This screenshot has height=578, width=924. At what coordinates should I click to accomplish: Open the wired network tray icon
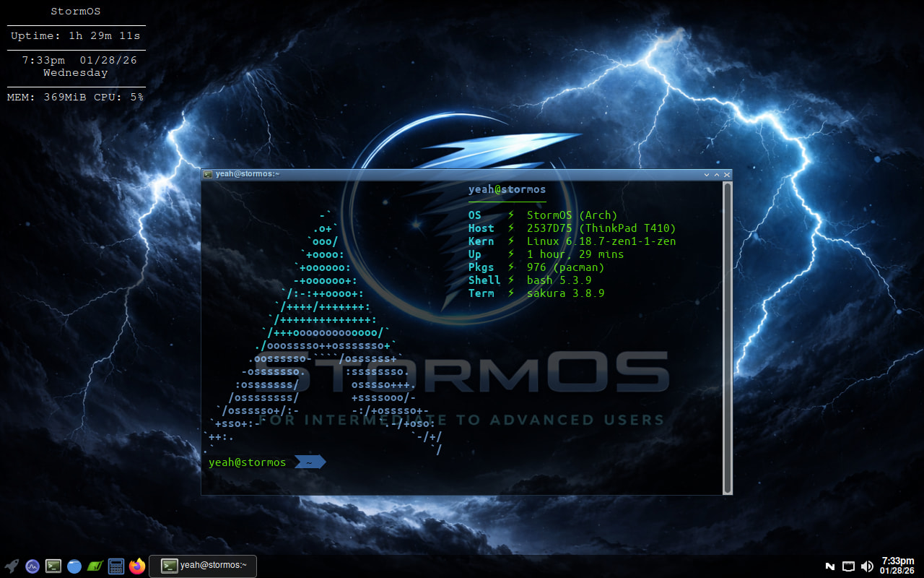coord(849,566)
